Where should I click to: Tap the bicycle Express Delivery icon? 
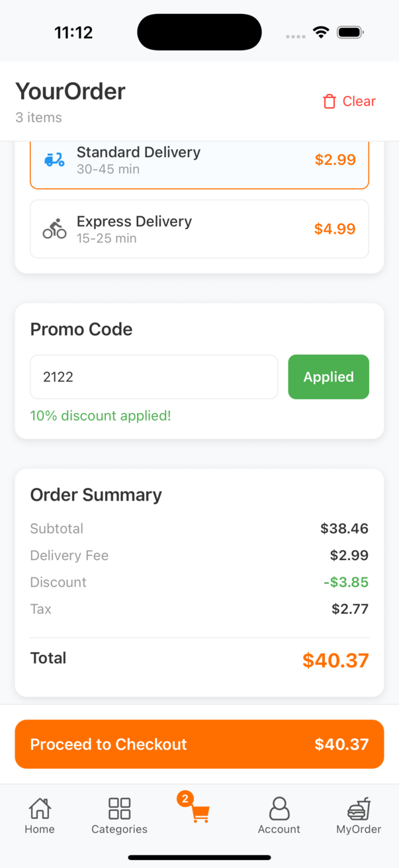tap(54, 228)
